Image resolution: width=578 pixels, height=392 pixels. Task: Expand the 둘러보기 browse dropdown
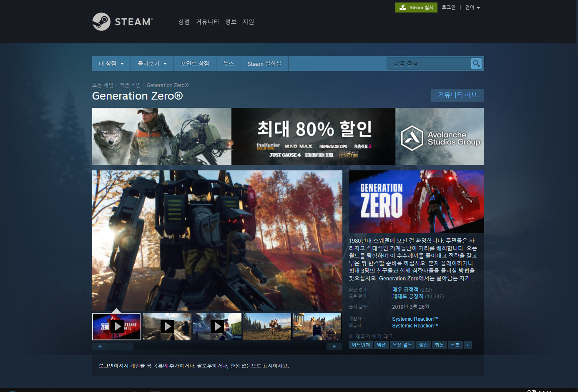click(152, 64)
